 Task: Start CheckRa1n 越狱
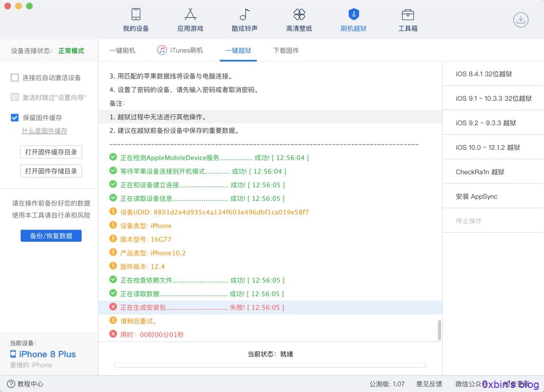click(x=493, y=172)
